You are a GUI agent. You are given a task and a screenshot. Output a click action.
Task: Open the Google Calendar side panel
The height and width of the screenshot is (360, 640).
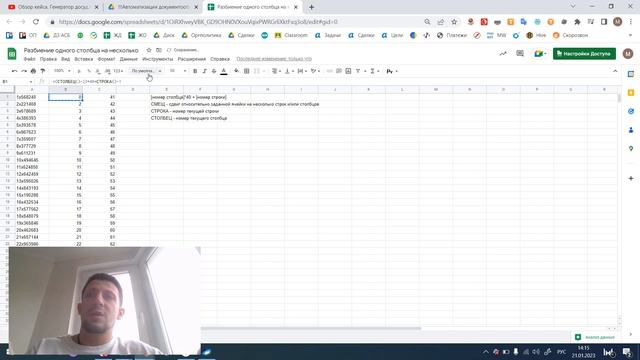(x=631, y=74)
